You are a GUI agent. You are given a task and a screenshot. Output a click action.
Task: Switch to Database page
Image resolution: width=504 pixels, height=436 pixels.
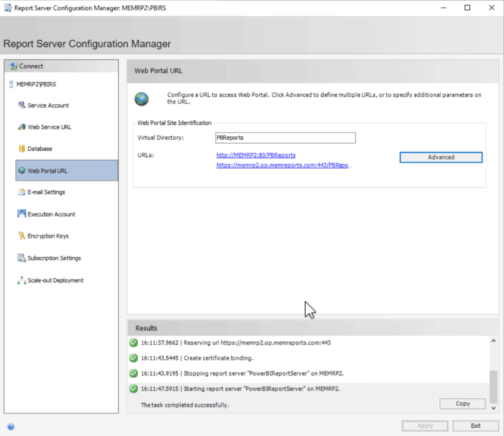[x=40, y=148]
